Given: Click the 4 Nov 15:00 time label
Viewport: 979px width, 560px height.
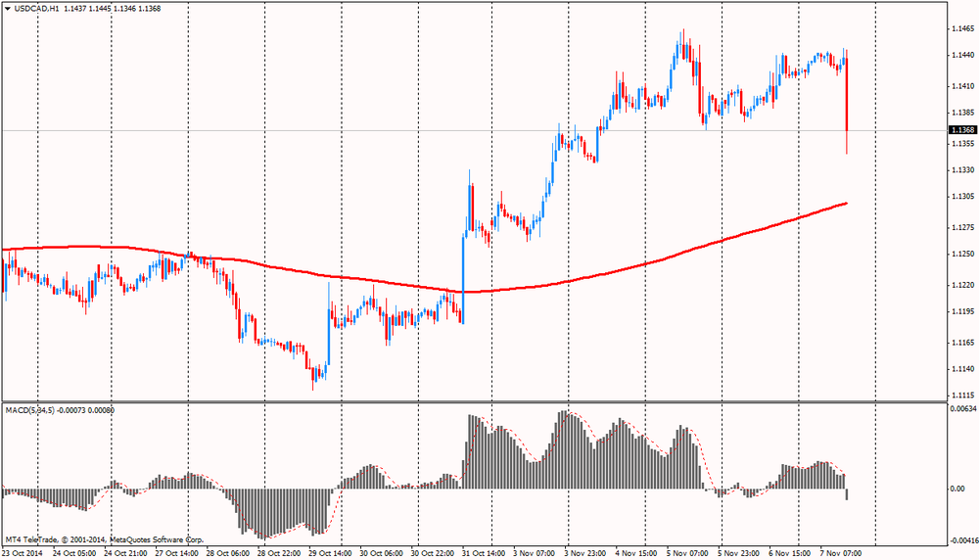Looking at the screenshot, I should coord(637,553).
